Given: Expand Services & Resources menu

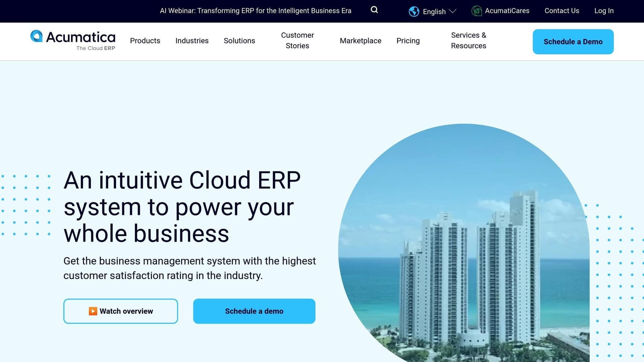Looking at the screenshot, I should coord(468,41).
